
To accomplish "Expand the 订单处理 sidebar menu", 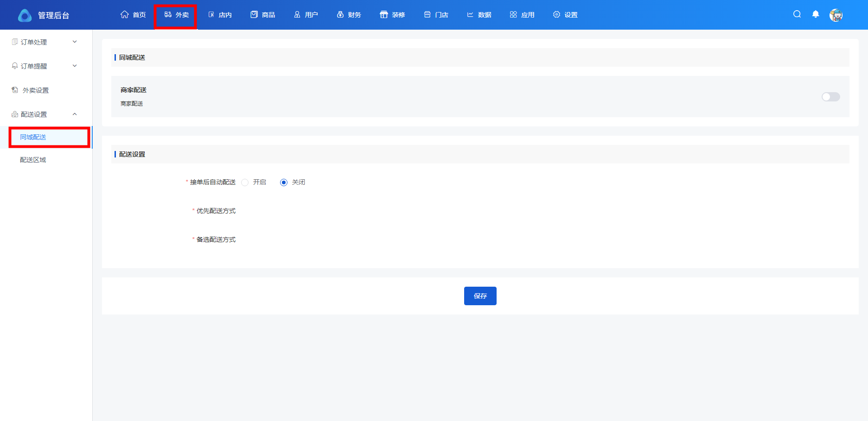I will point(45,42).
